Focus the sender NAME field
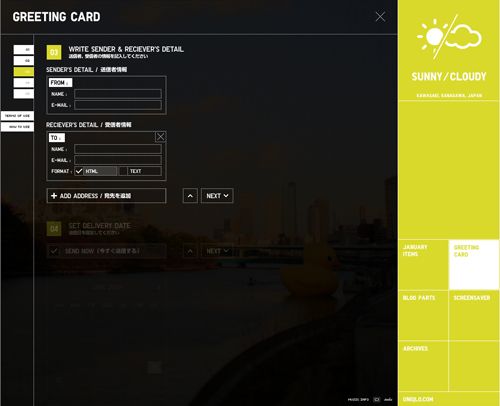The height and width of the screenshot is (406, 500). pyautogui.click(x=118, y=94)
